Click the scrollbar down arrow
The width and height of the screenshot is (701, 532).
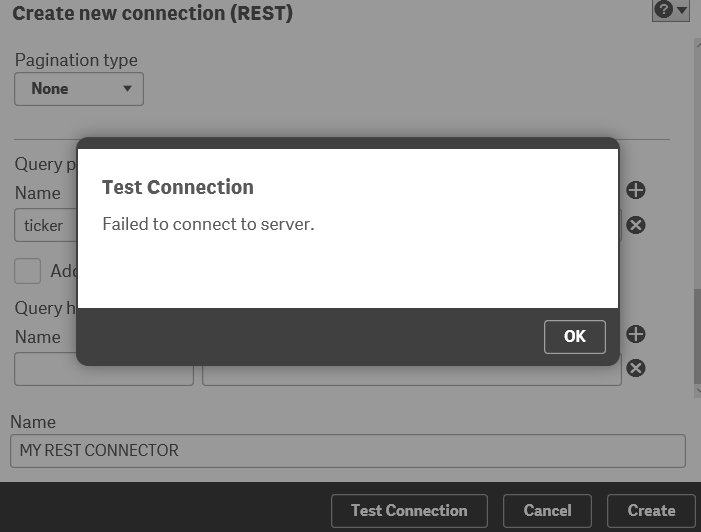click(x=695, y=392)
